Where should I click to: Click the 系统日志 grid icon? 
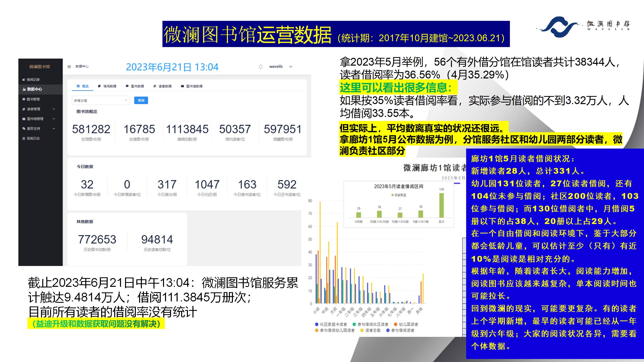(24, 139)
